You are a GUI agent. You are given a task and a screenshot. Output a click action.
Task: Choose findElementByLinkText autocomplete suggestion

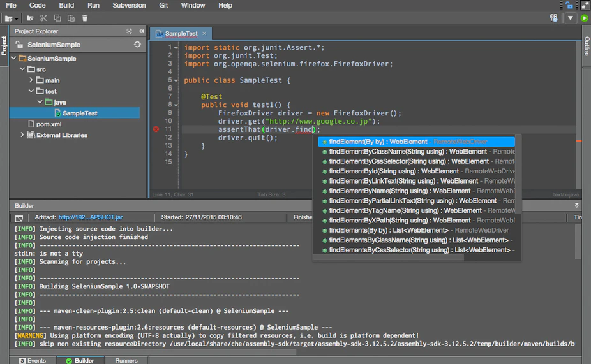pyautogui.click(x=417, y=181)
